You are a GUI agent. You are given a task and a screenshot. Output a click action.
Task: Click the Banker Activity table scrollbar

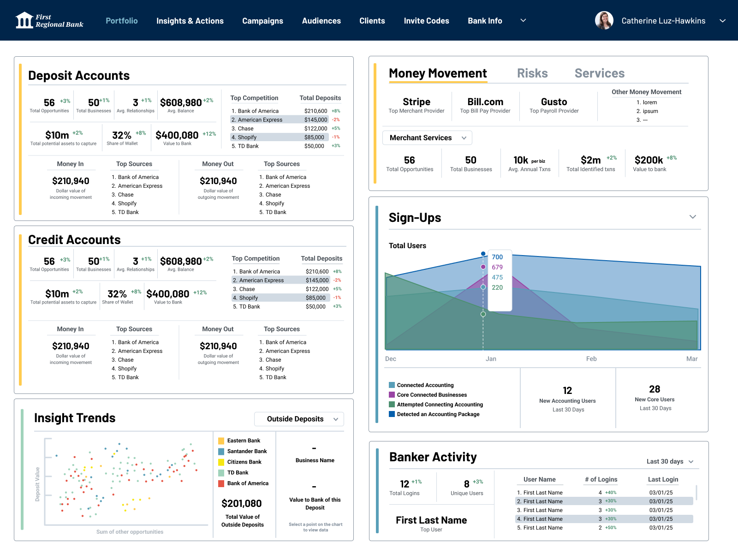coord(696,493)
